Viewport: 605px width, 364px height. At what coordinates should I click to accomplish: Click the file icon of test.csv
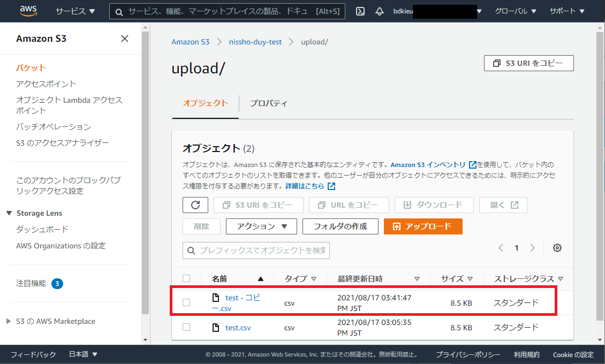(216, 328)
